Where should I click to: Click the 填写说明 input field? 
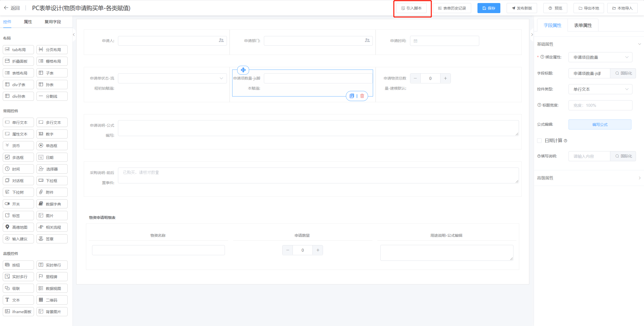589,156
